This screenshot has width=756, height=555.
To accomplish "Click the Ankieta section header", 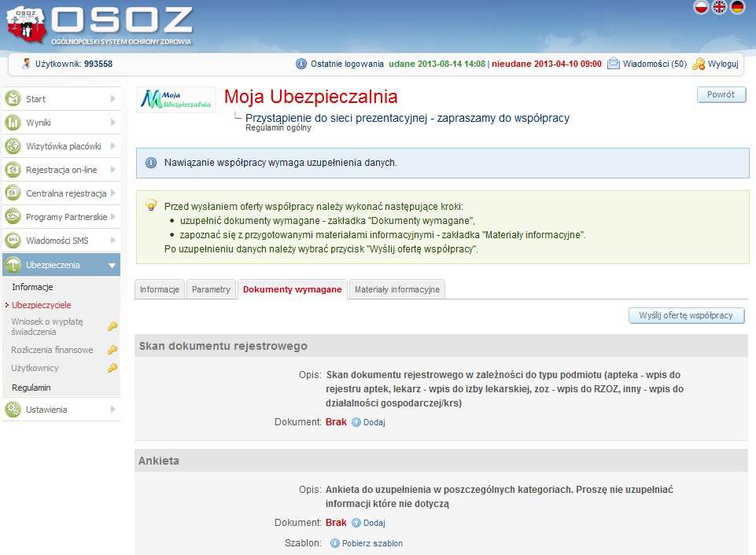I will pos(441,461).
